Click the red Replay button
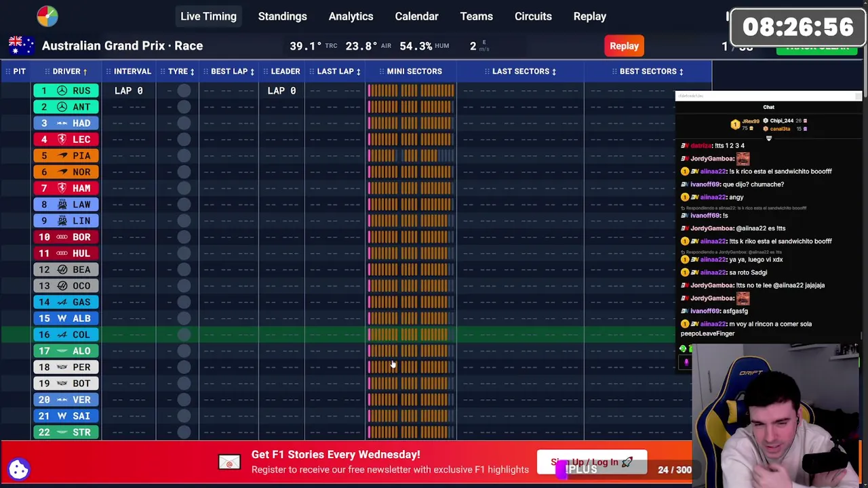The height and width of the screenshot is (488, 868). pyautogui.click(x=624, y=46)
